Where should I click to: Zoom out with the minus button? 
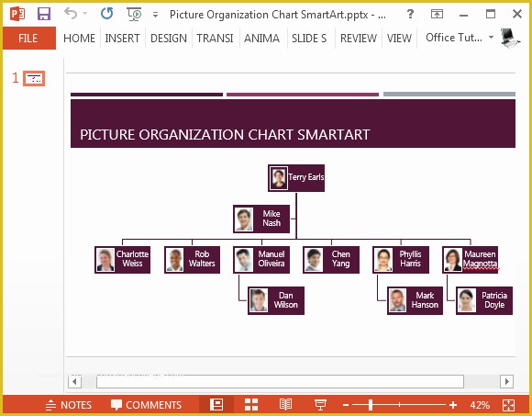[346, 405]
